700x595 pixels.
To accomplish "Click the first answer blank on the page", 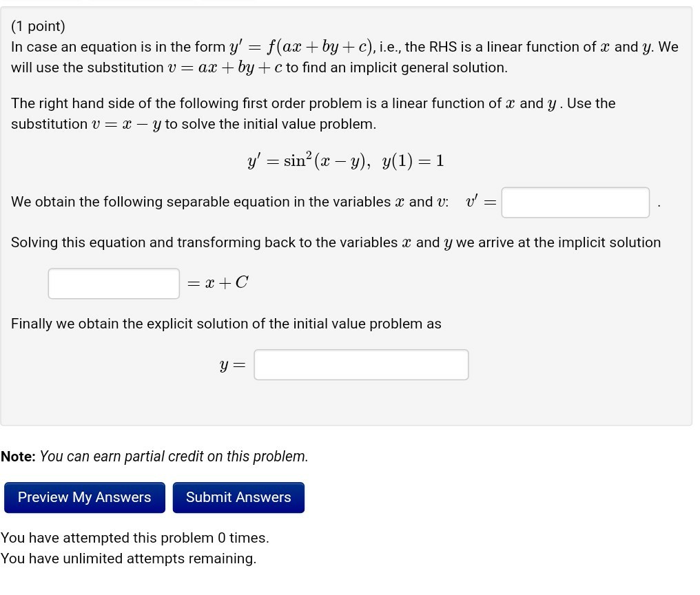I will click(x=575, y=202).
